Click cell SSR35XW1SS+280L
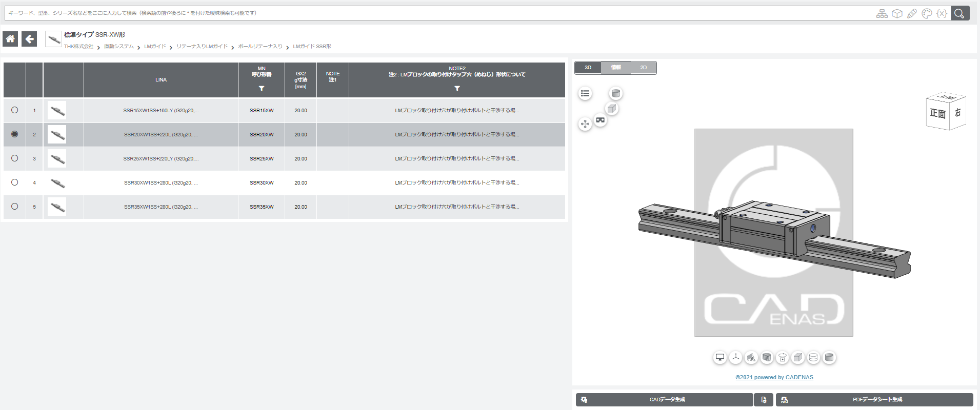This screenshot has width=980, height=410. pyautogui.click(x=161, y=207)
